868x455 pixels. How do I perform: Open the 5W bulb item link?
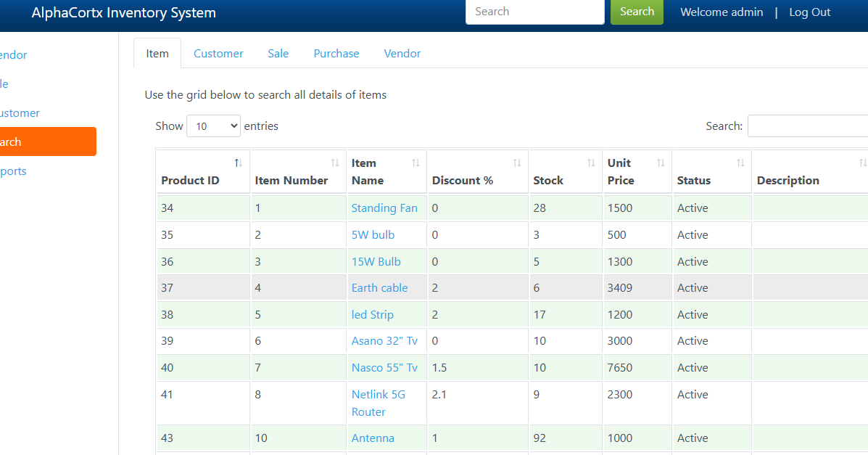[x=373, y=234]
